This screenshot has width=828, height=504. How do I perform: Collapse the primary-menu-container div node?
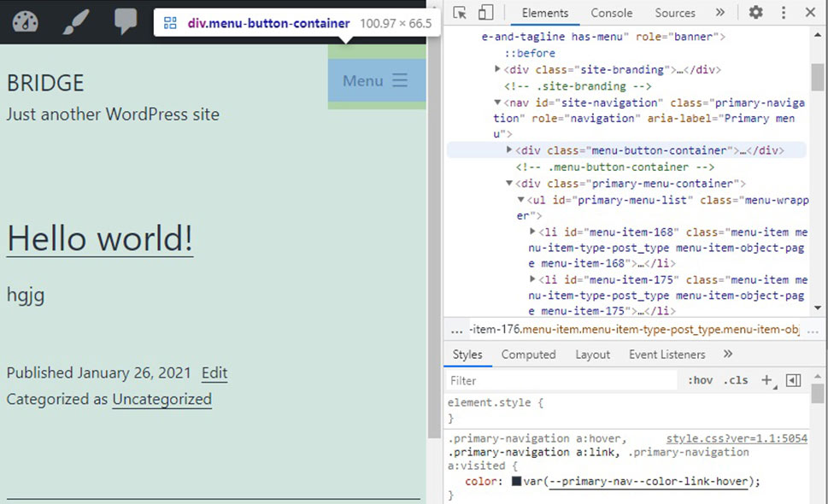[x=509, y=183]
